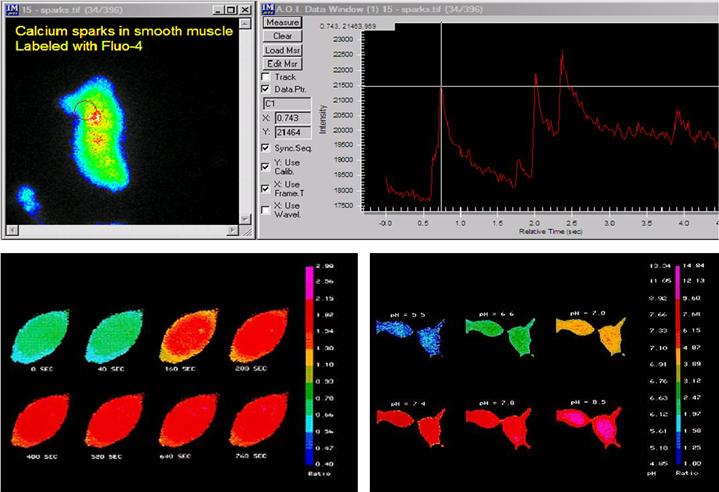719x492 pixels.
Task: Click the image window scroll-up arrow
Action: [247, 24]
